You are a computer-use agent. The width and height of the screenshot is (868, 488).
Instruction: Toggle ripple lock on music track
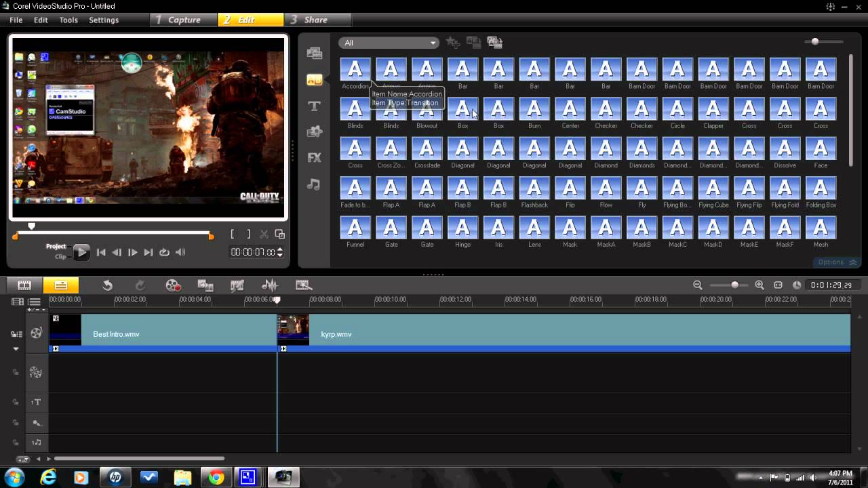16,443
